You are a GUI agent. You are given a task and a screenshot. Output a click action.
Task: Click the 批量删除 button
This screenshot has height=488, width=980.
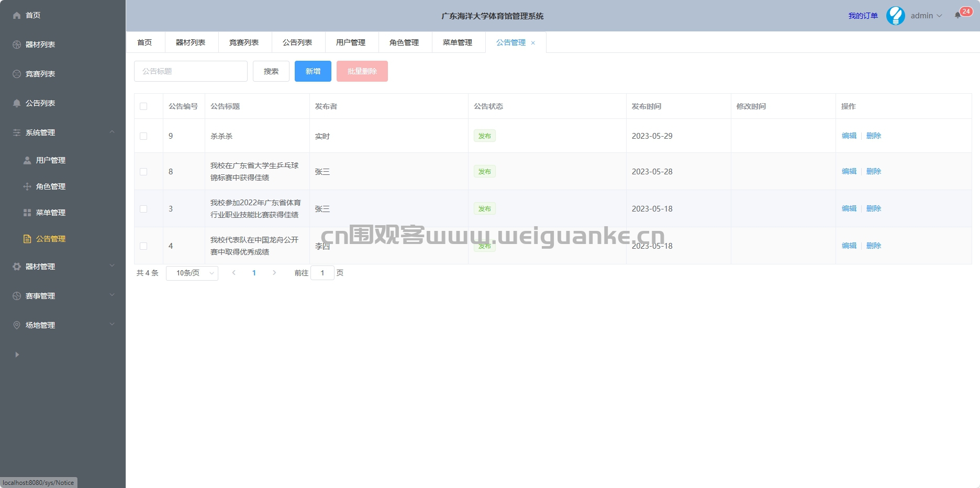coord(362,71)
